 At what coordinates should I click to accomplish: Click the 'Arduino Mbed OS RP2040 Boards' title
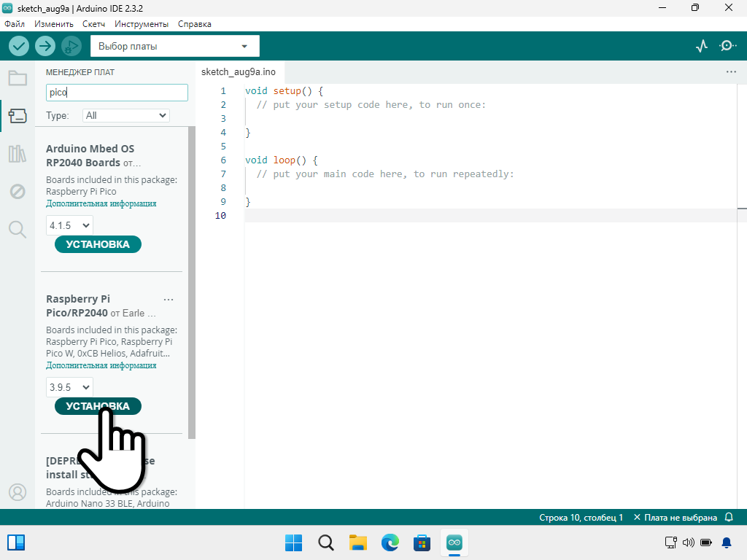coord(90,156)
